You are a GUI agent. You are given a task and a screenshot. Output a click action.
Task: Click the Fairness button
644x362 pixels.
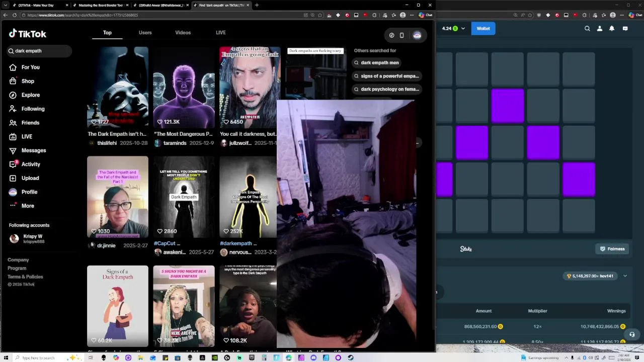coord(612,249)
